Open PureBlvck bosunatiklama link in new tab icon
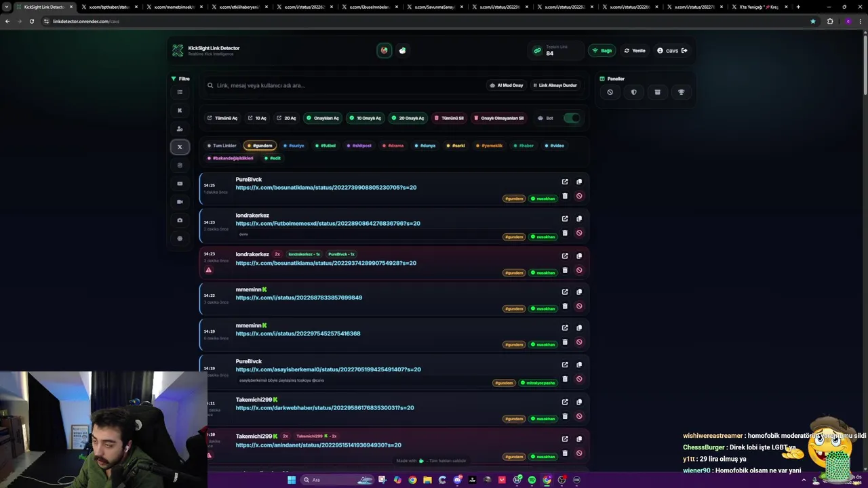The height and width of the screenshot is (488, 868). 565,182
